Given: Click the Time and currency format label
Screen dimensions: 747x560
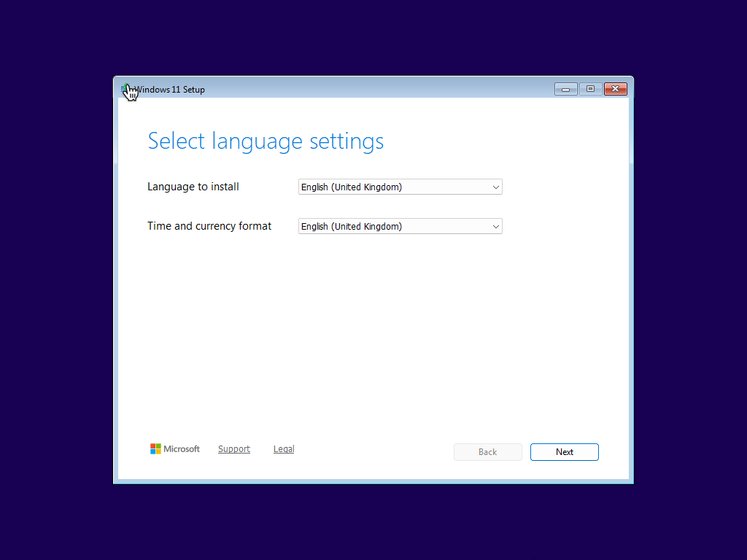Looking at the screenshot, I should [x=209, y=226].
